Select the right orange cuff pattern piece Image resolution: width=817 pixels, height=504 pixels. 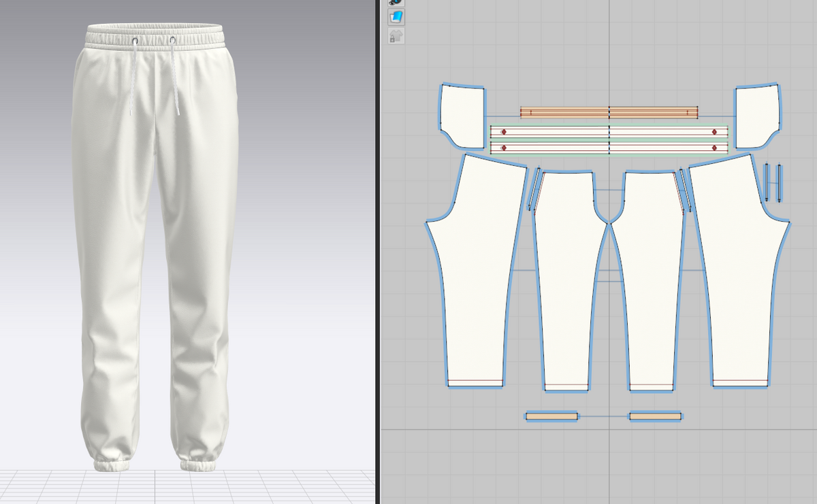[655, 416]
